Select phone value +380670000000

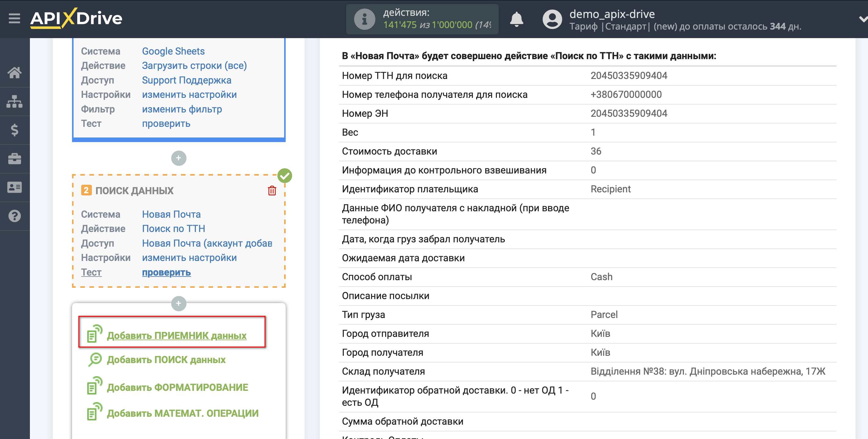pyautogui.click(x=626, y=94)
